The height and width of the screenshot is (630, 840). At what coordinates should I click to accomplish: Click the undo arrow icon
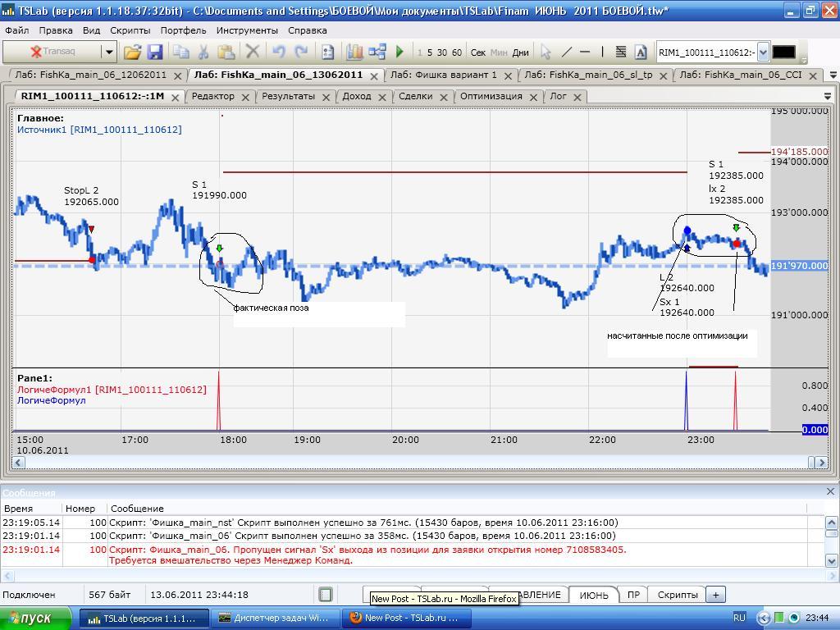pyautogui.click(x=278, y=52)
